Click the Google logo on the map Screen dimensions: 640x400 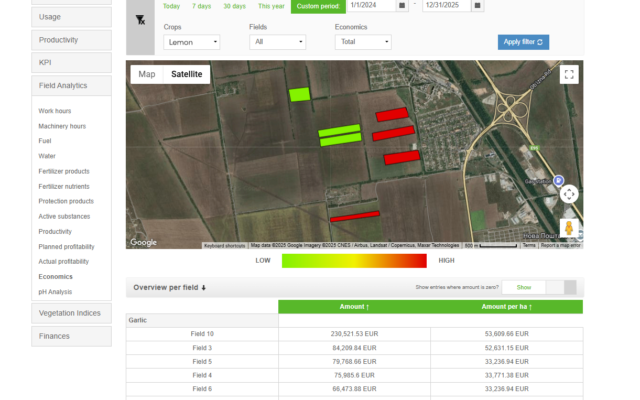143,242
